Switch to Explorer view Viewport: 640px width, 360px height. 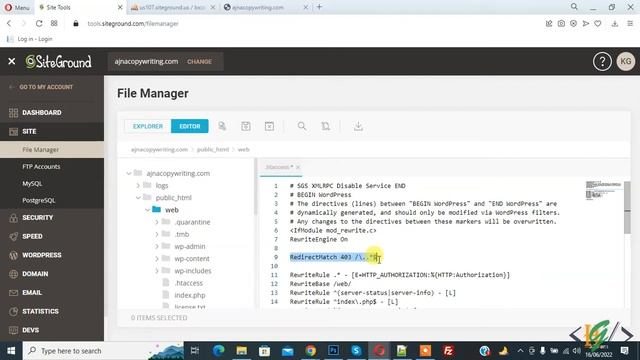point(148,126)
